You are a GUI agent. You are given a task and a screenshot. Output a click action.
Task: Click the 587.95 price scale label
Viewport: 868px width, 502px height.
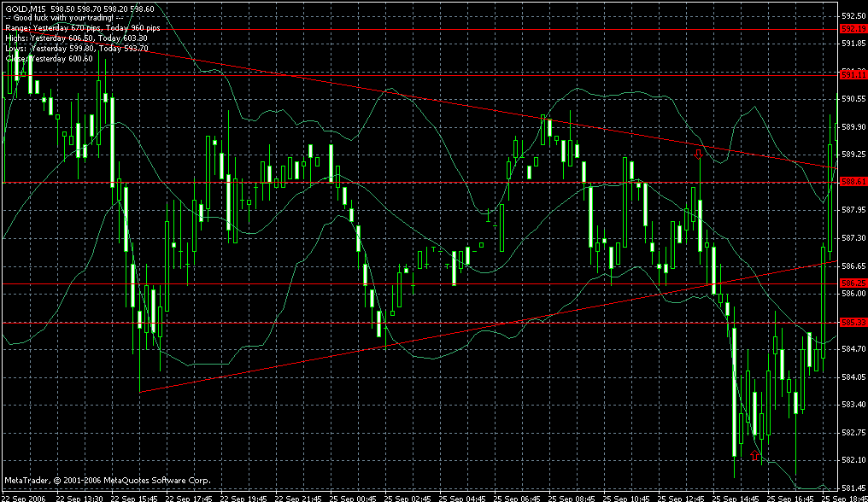pyautogui.click(x=853, y=210)
